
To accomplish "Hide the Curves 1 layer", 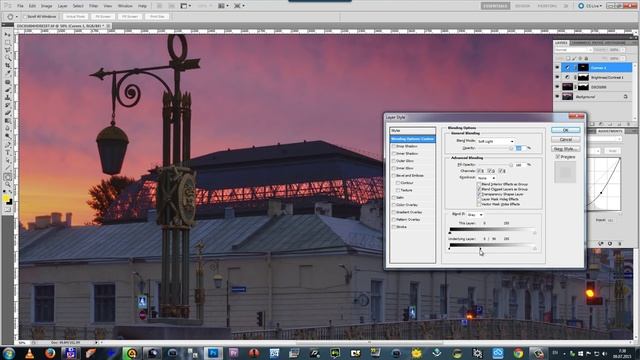I will click(x=557, y=68).
